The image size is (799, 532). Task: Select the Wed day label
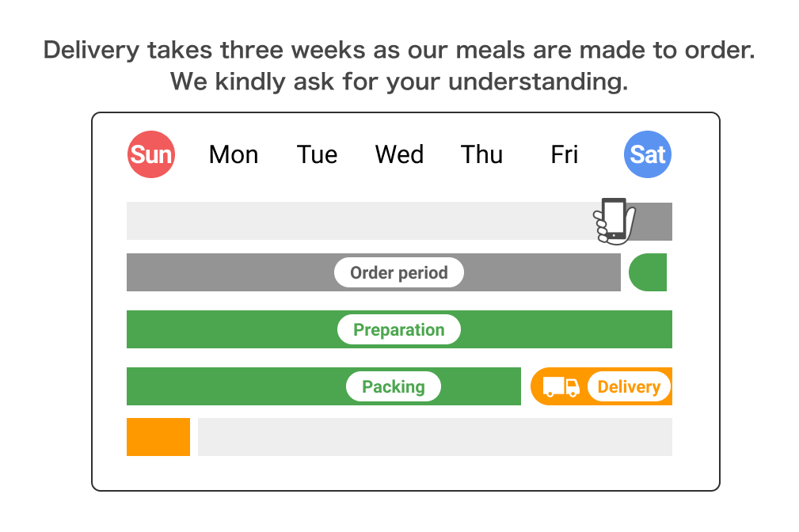[x=399, y=154]
